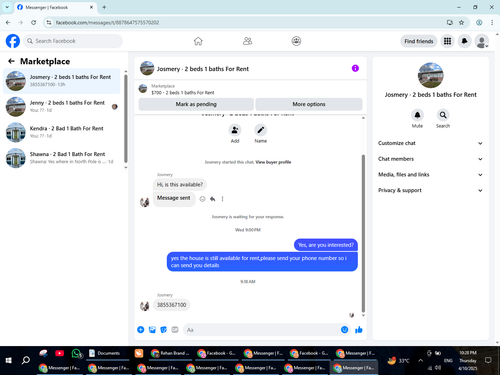Image resolution: width=500 pixels, height=375 pixels.
Task: Click the conversation list scrollbar
Action: pos(126,118)
